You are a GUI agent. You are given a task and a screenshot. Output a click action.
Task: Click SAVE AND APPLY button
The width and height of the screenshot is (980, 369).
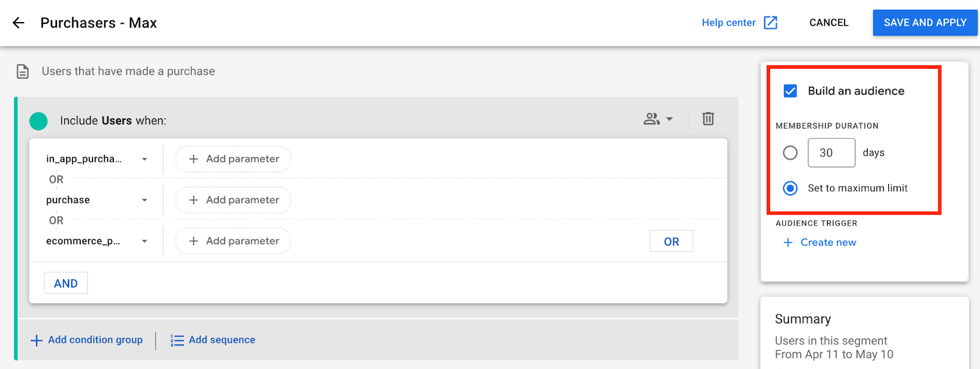[x=925, y=23]
